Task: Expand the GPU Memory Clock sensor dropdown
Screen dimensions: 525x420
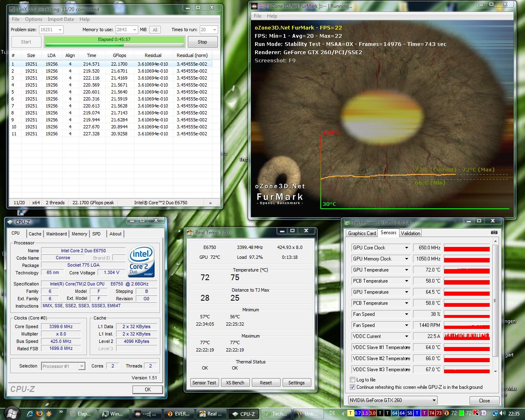Action: pyautogui.click(x=406, y=259)
